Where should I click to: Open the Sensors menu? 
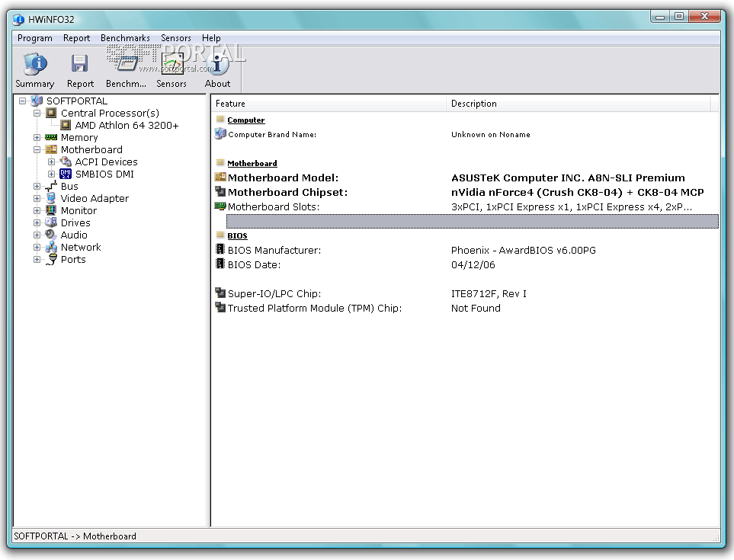click(176, 38)
